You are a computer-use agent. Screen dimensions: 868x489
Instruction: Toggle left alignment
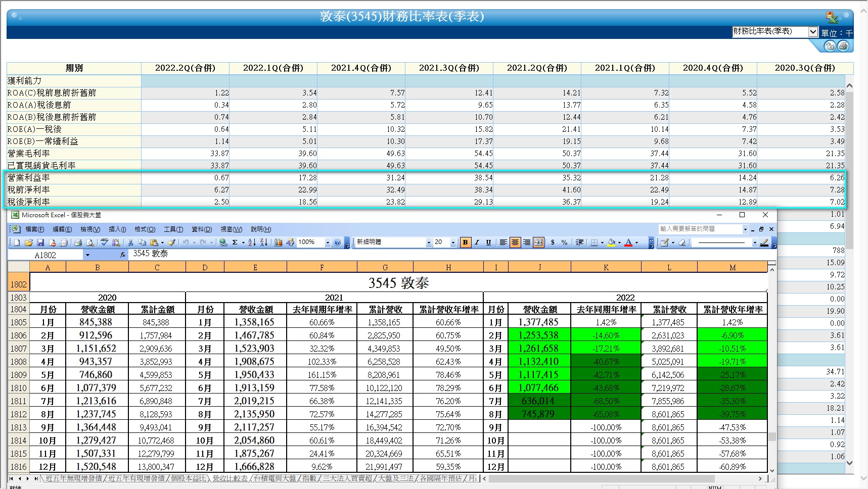click(x=503, y=242)
